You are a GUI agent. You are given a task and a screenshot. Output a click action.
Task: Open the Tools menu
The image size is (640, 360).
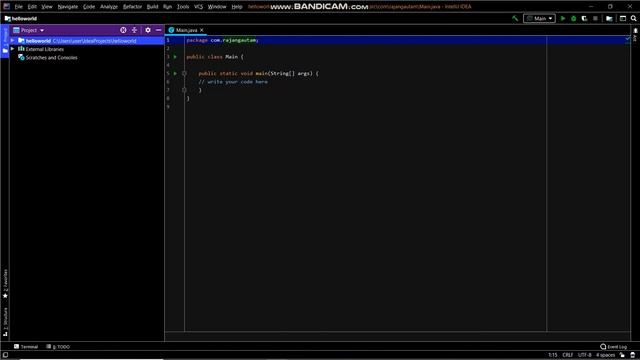click(183, 7)
